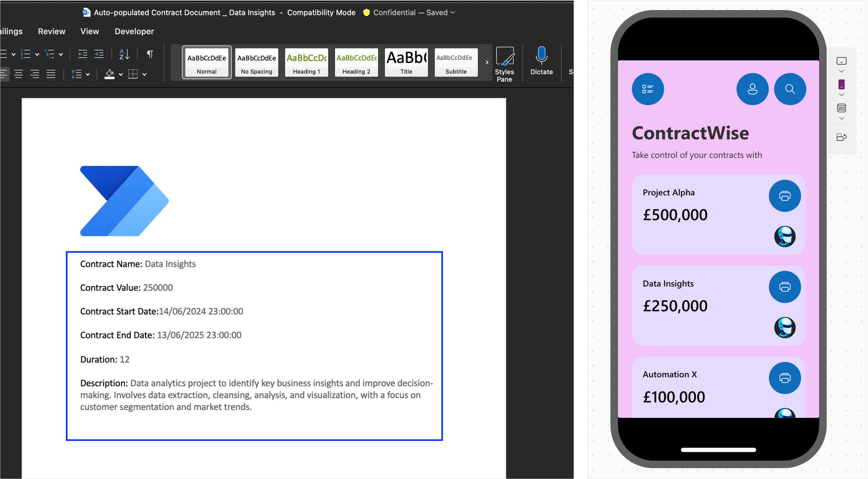Open the multilevel list dropdown arrow
Screen dimensions: 868x479
pos(61,54)
